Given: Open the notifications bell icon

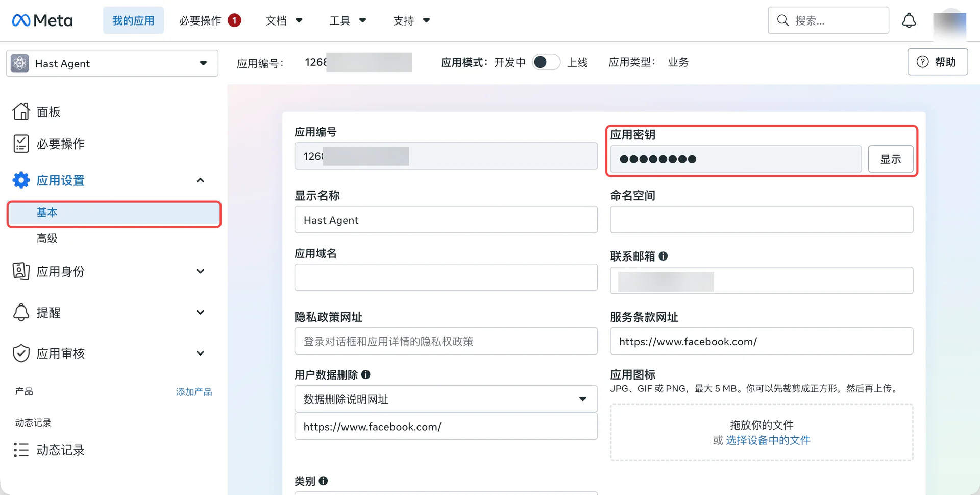Looking at the screenshot, I should tap(909, 20).
